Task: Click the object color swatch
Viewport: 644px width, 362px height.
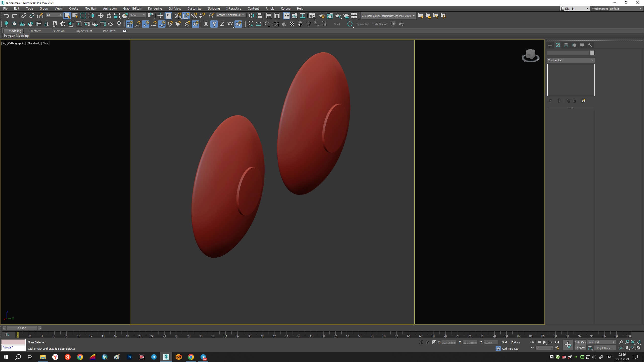Action: 592,53
